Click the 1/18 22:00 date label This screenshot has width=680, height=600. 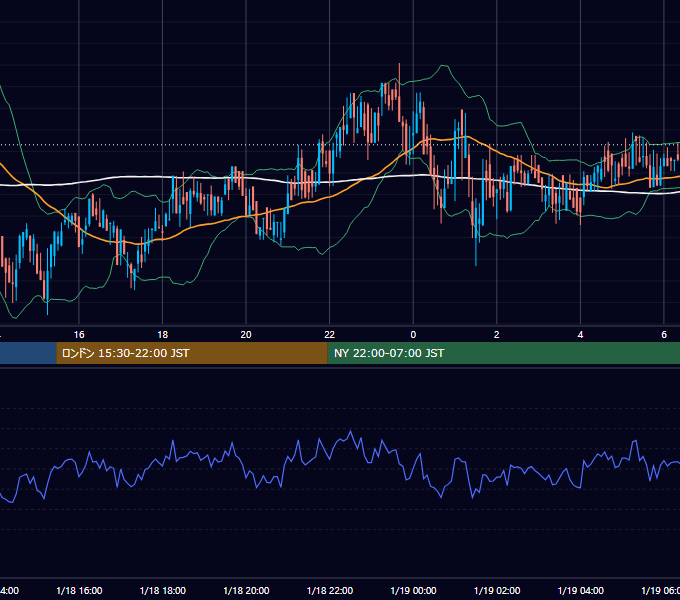330,590
